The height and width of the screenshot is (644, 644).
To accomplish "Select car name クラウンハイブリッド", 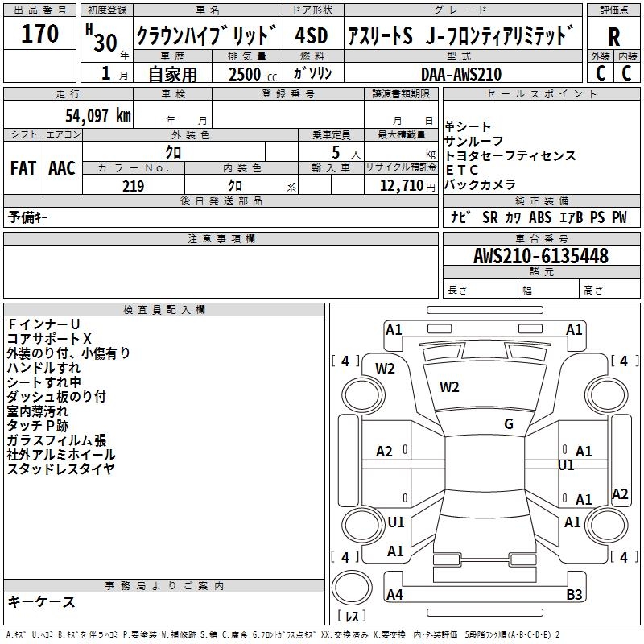I will pos(207,37).
